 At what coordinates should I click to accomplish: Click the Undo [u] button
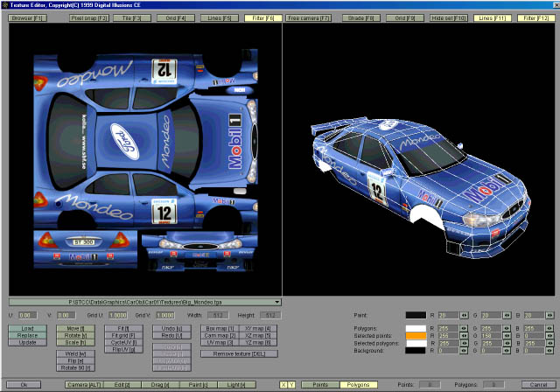[x=171, y=328]
